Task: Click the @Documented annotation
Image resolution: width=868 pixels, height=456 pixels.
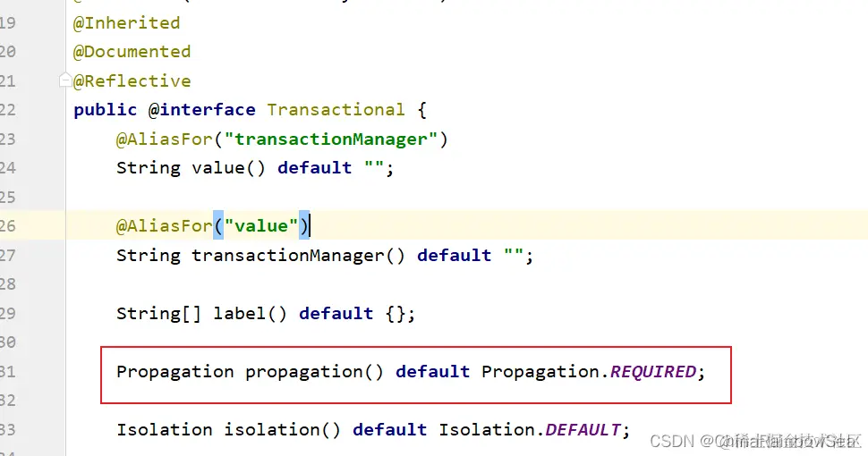Action: 132,52
